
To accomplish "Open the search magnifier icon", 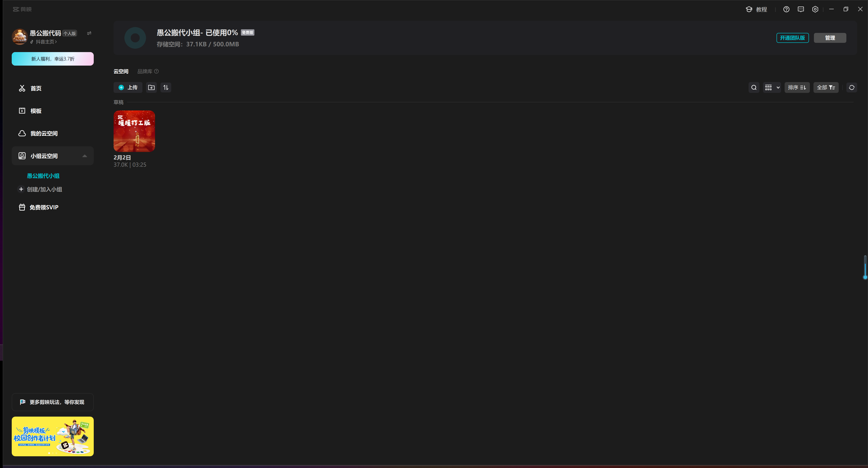I will [x=754, y=88].
